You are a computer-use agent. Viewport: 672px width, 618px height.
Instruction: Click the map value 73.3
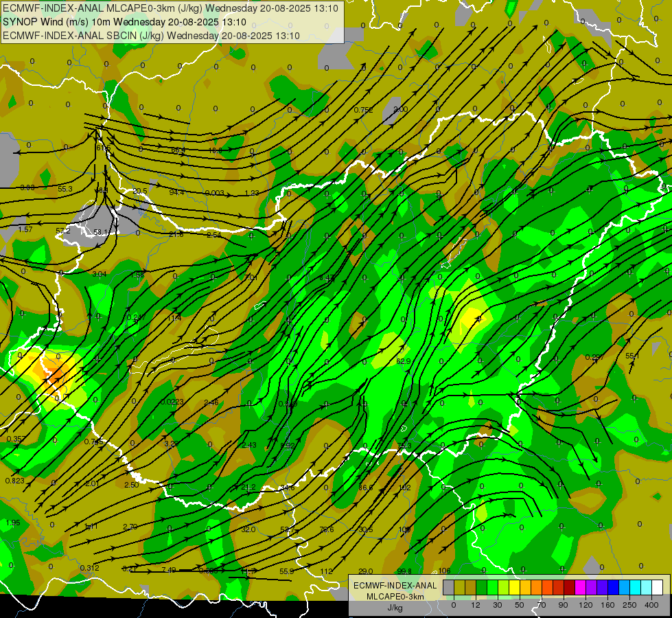[x=404, y=446]
